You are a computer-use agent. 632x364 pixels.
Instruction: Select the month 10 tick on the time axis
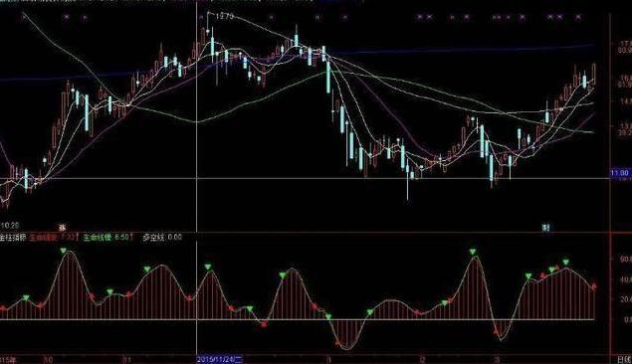[48, 360]
